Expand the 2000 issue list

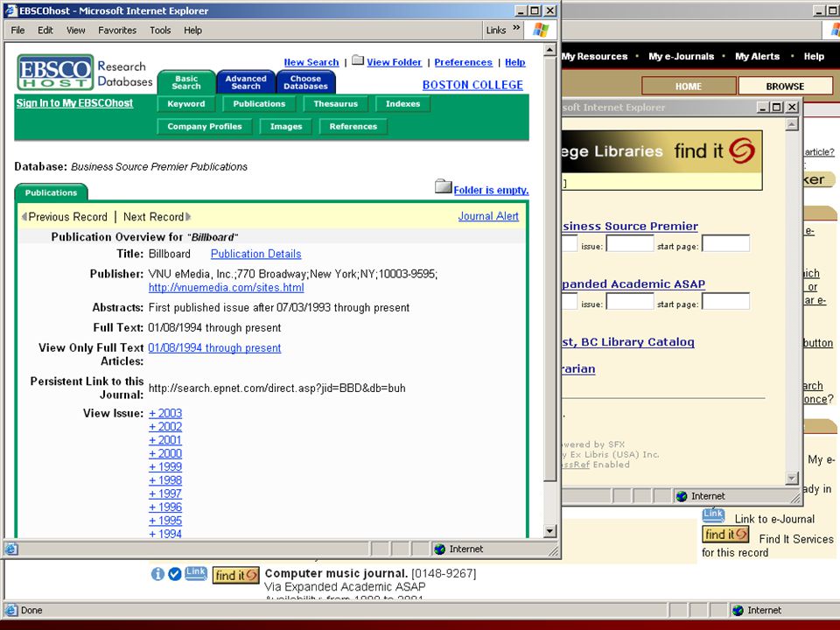pos(165,453)
